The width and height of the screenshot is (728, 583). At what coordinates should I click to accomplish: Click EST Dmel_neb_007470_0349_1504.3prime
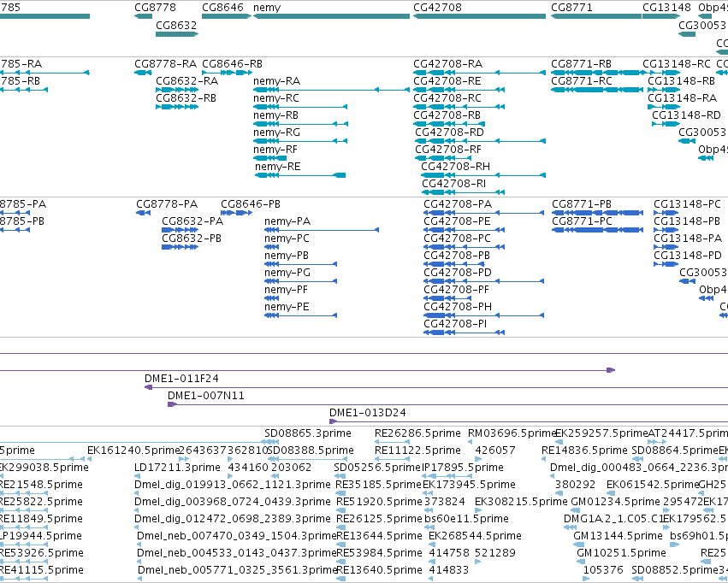click(x=236, y=536)
